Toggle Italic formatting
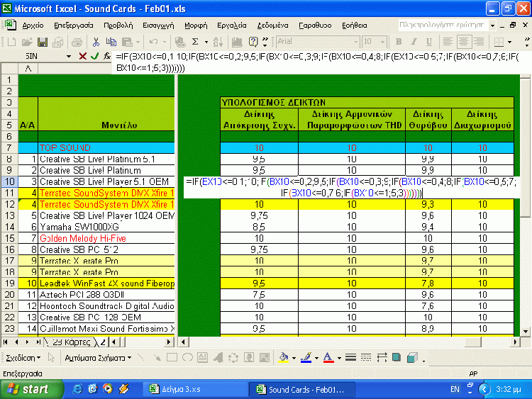 pyautogui.click(x=414, y=42)
